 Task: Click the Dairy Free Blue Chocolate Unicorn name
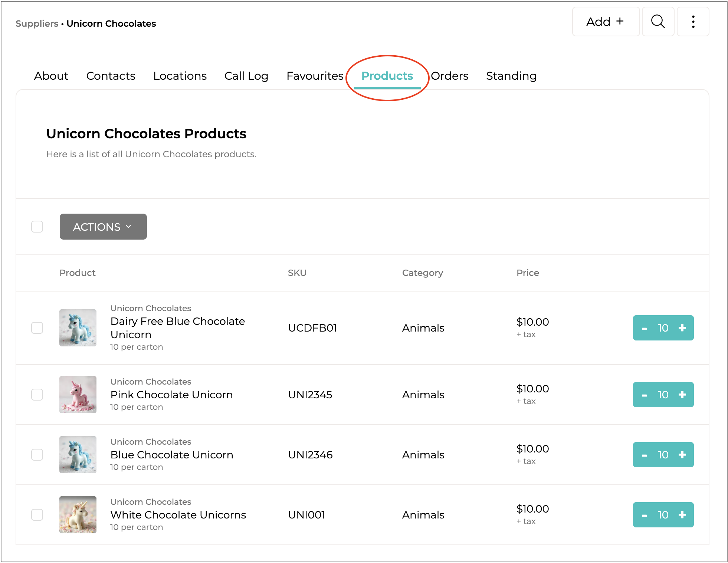coord(177,328)
